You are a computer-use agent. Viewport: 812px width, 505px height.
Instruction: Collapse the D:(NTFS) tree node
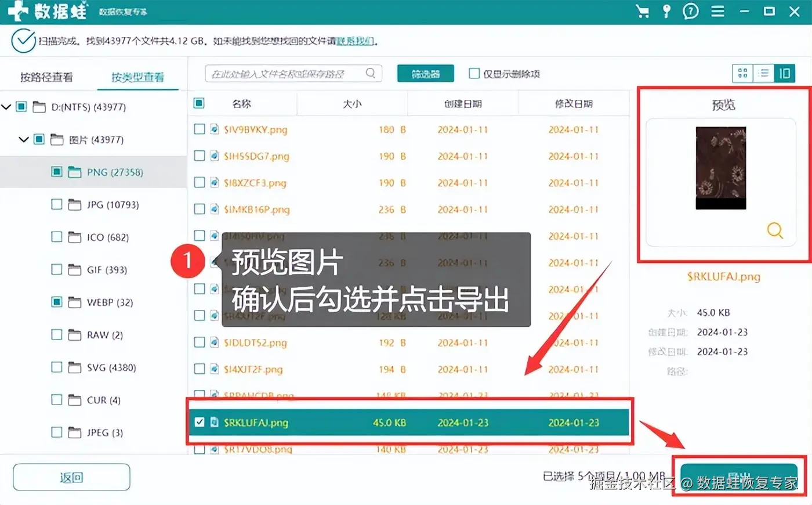click(x=6, y=107)
